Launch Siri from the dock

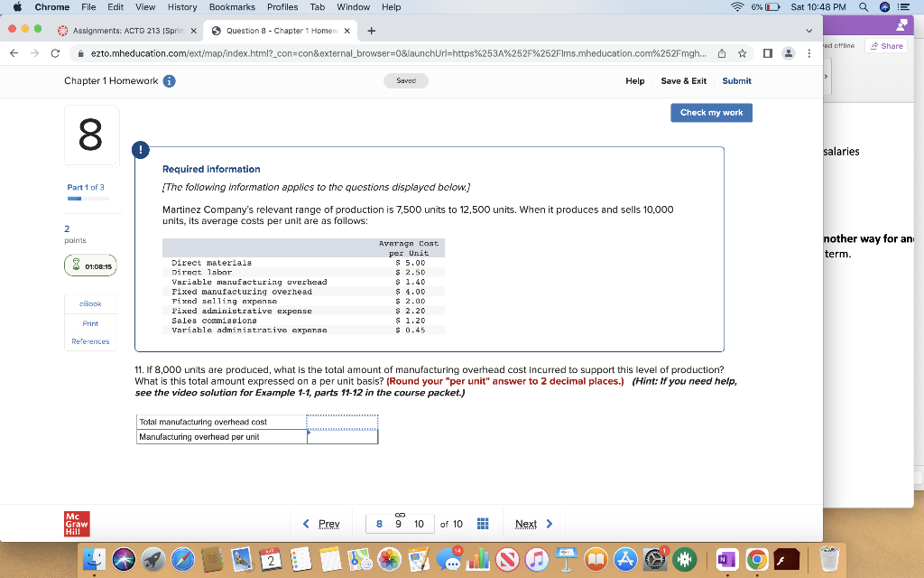pos(124,559)
